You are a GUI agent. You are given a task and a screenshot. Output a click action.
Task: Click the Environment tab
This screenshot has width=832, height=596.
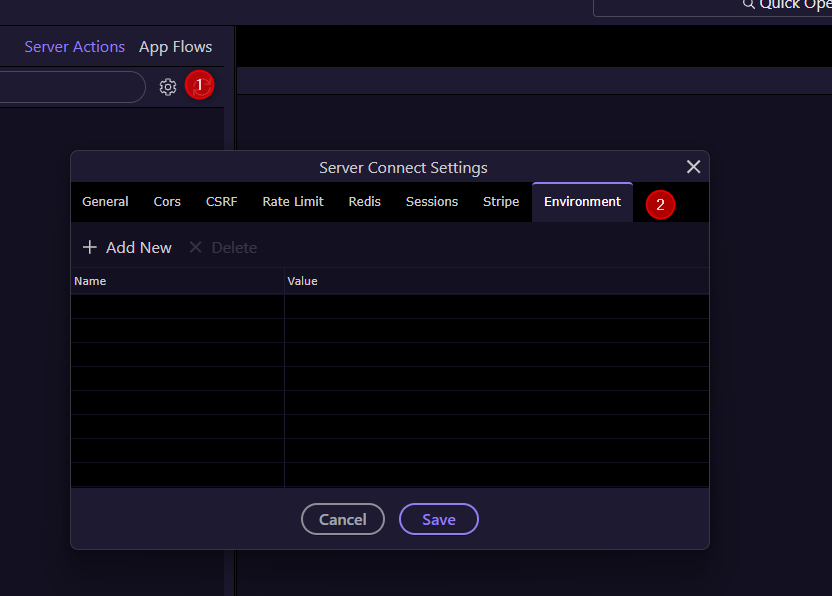[x=582, y=202]
